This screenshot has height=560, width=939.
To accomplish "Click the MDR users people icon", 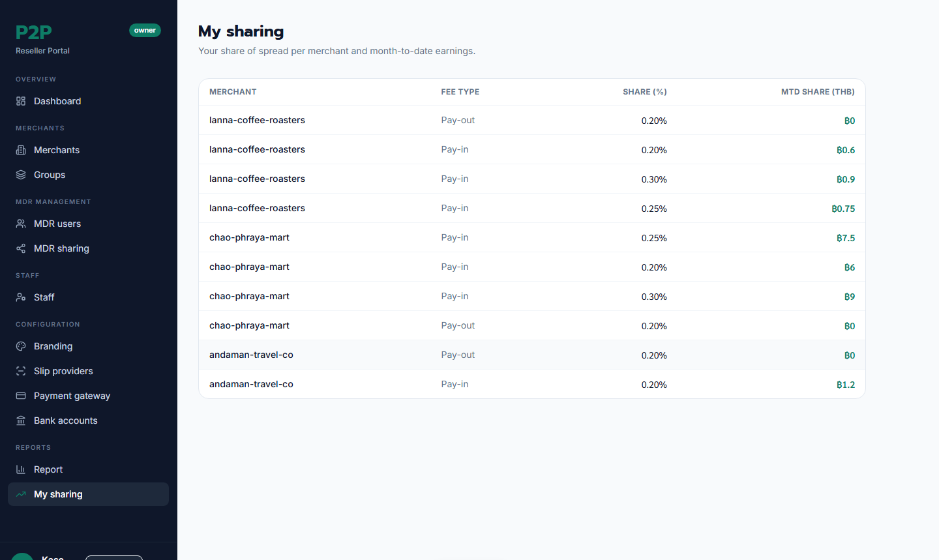I will coord(21,224).
